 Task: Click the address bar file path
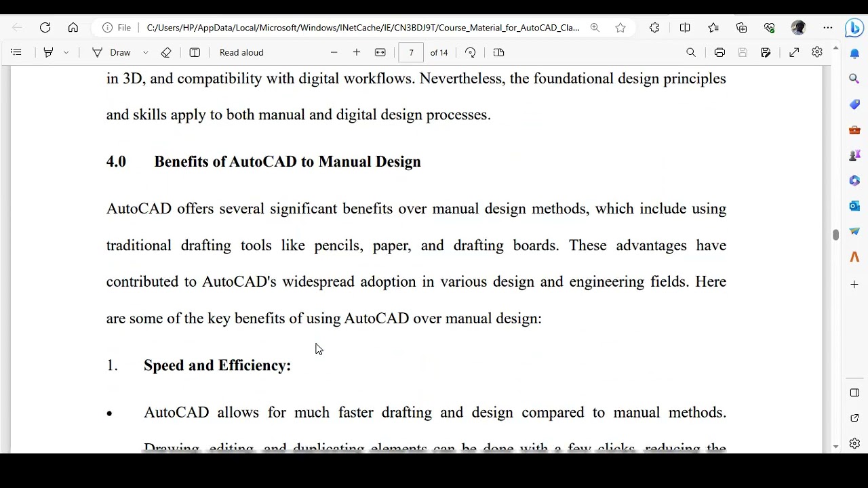pos(363,28)
